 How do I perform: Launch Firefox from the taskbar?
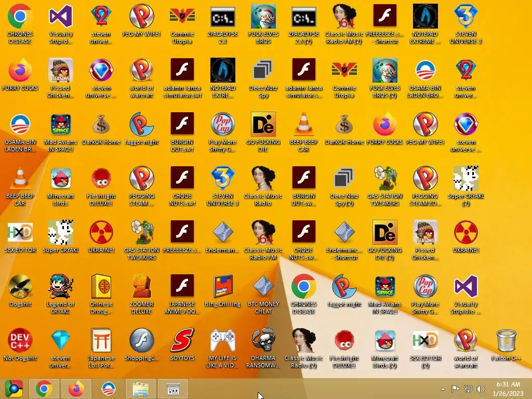[x=76, y=389]
